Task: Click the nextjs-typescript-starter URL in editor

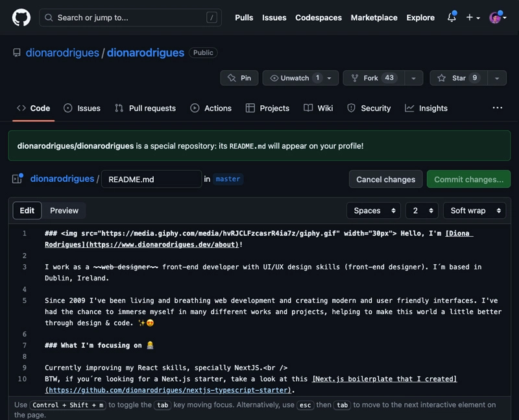Action: pos(168,390)
